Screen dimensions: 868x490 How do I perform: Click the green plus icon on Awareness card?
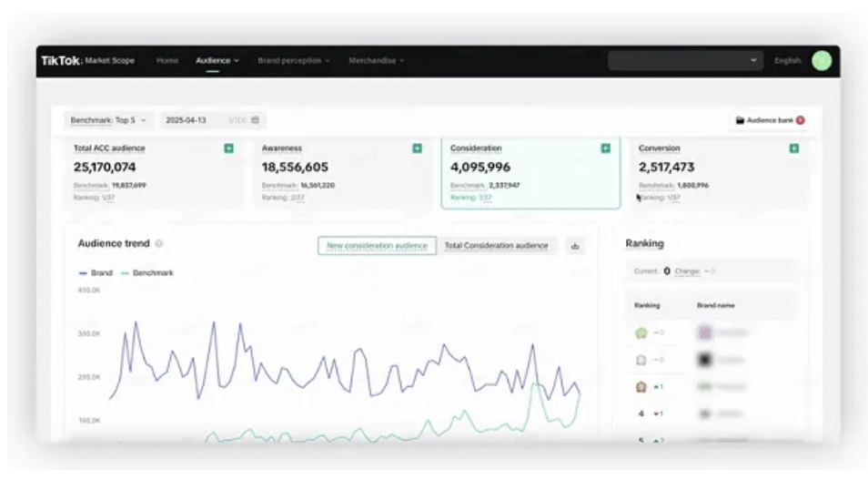click(x=417, y=148)
